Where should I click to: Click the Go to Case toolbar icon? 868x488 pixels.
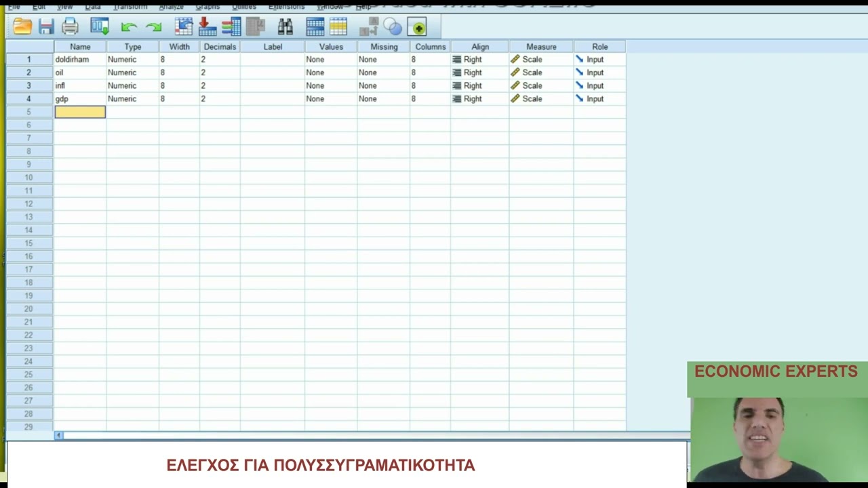coord(184,26)
